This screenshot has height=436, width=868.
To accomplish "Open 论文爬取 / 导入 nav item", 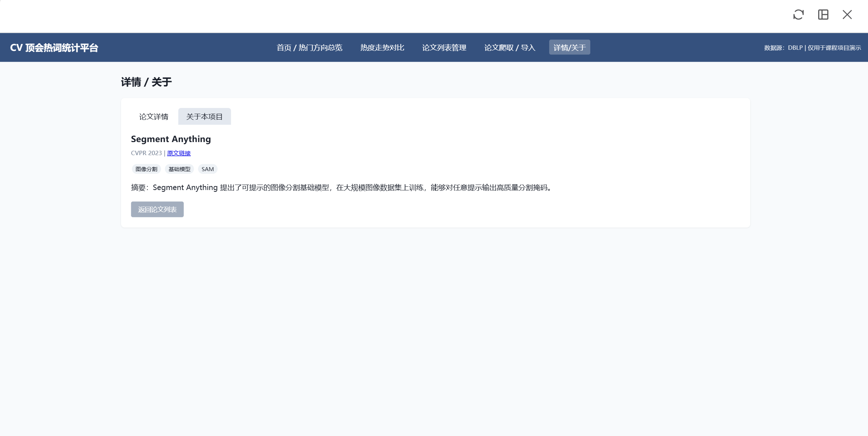I will [x=510, y=48].
